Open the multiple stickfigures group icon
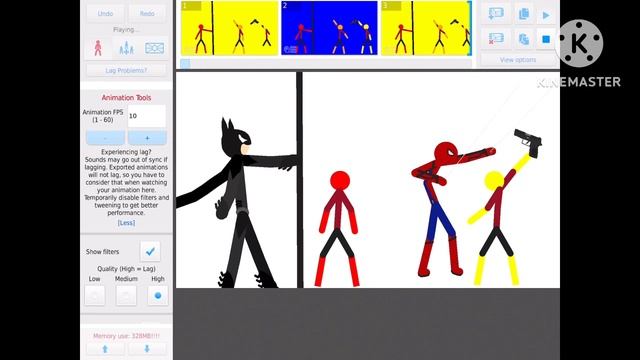The width and height of the screenshot is (640, 360). [x=126, y=48]
